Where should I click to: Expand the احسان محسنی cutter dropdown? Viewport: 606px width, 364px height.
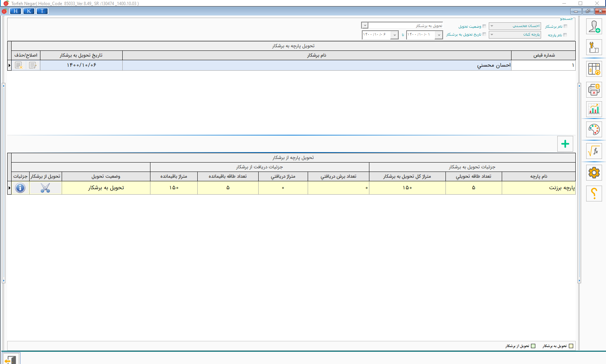click(x=492, y=26)
